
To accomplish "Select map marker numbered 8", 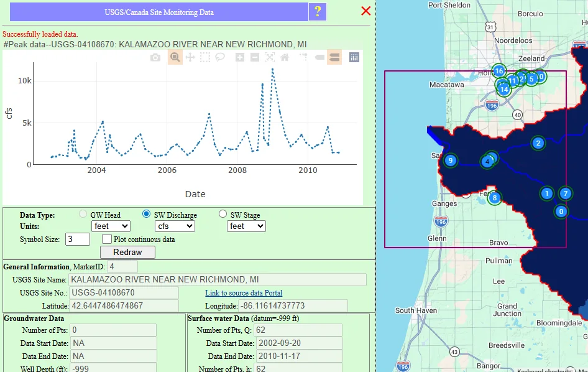I will pyautogui.click(x=495, y=198).
